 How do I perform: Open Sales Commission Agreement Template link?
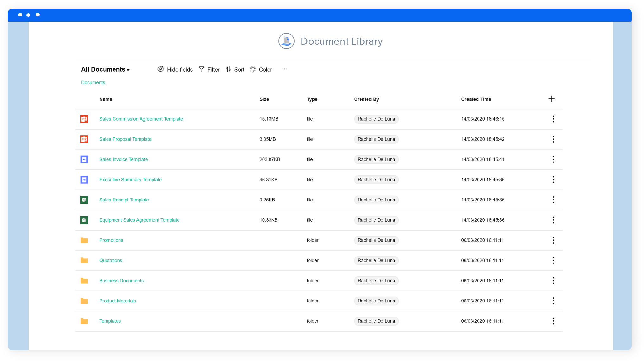coord(141,119)
